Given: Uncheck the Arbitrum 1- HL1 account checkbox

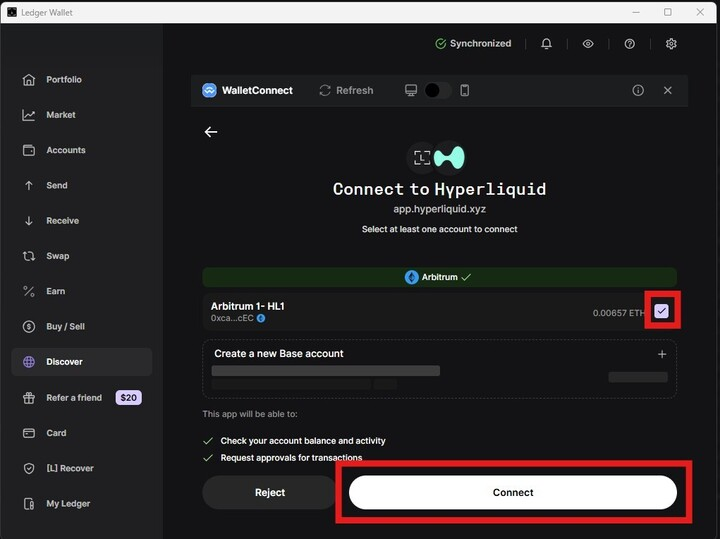Looking at the screenshot, I should (x=662, y=311).
